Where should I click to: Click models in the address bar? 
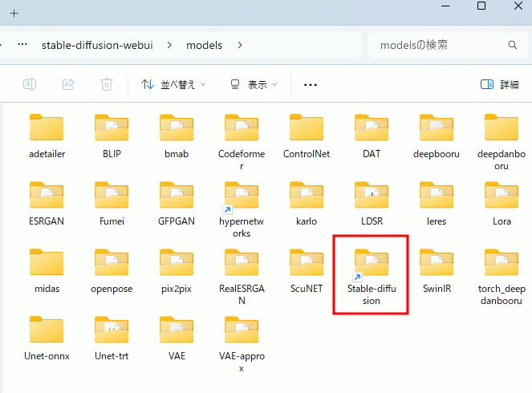pos(205,45)
